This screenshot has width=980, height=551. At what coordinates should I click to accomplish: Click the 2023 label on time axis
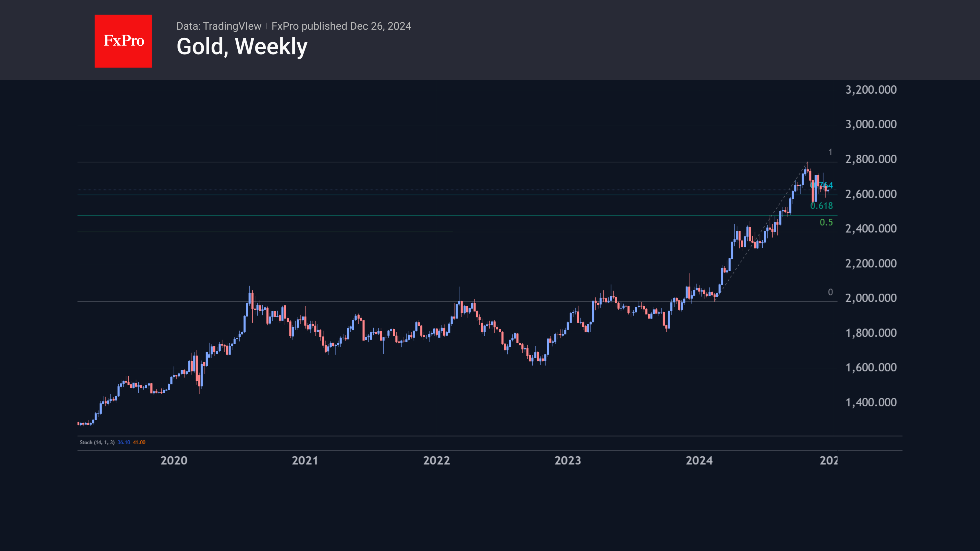tap(568, 460)
